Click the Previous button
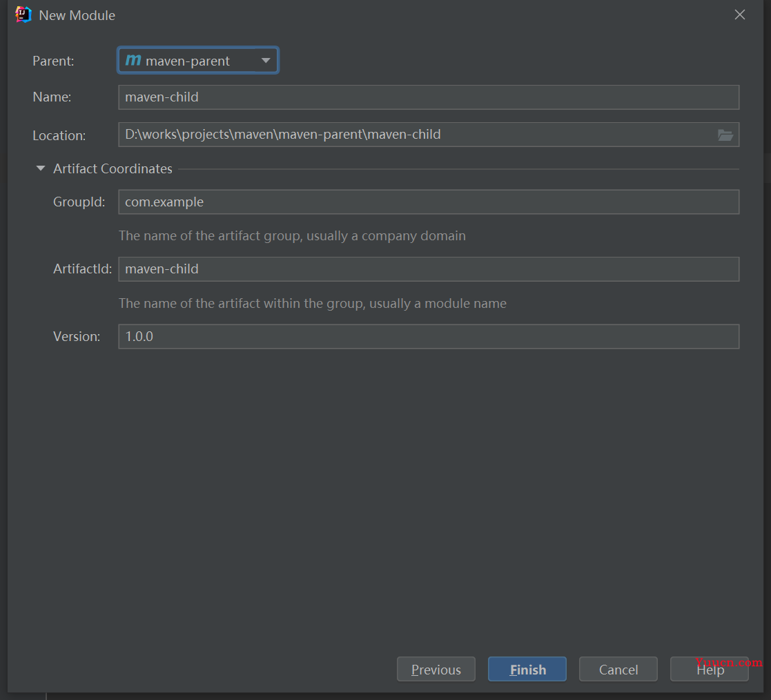 436,669
